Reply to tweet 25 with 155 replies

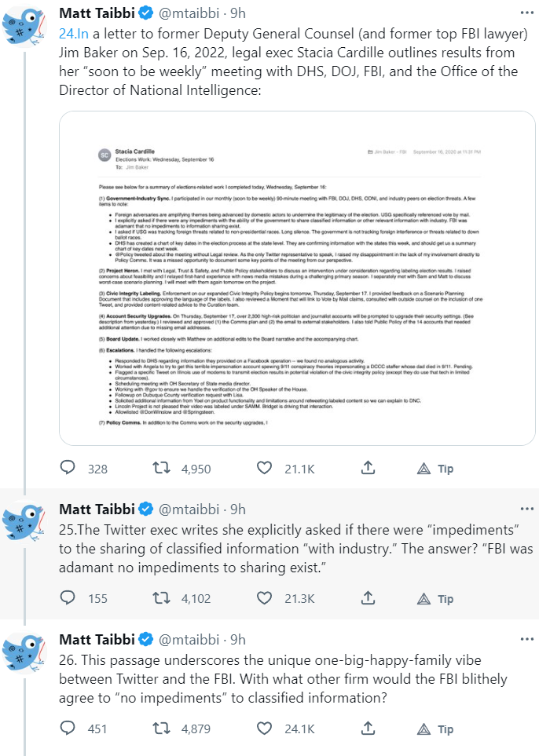69,598
